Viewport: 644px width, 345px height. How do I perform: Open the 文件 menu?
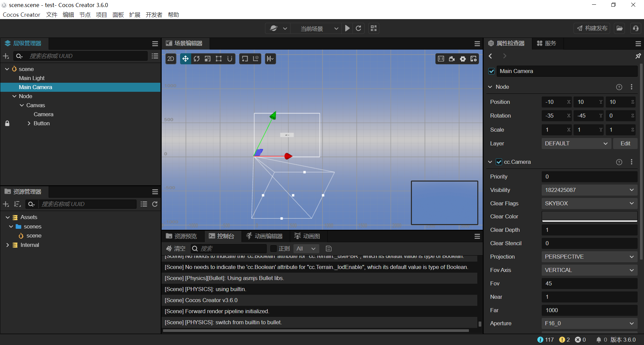click(x=52, y=15)
